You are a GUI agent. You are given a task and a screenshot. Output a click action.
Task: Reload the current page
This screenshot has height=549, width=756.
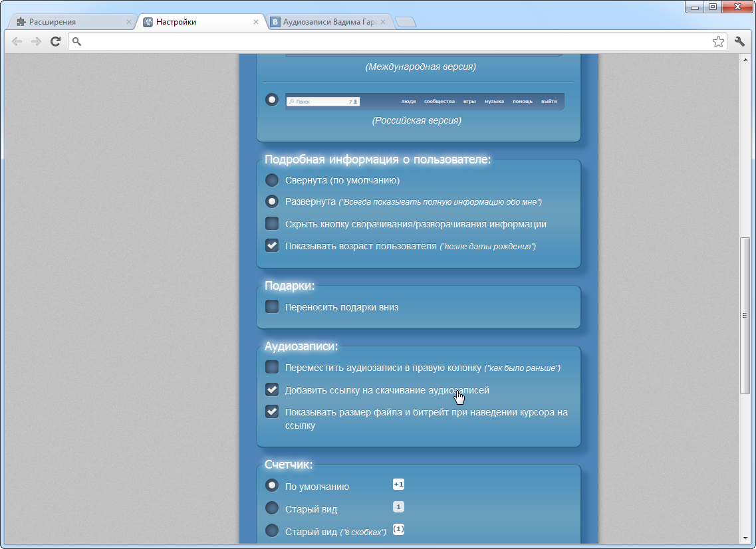coord(55,41)
